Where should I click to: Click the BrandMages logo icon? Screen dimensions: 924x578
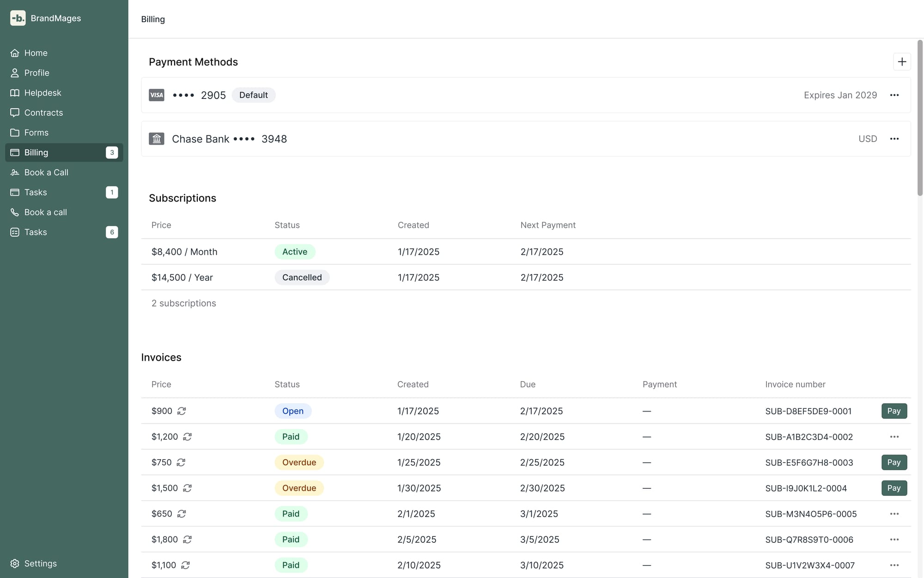(18, 18)
